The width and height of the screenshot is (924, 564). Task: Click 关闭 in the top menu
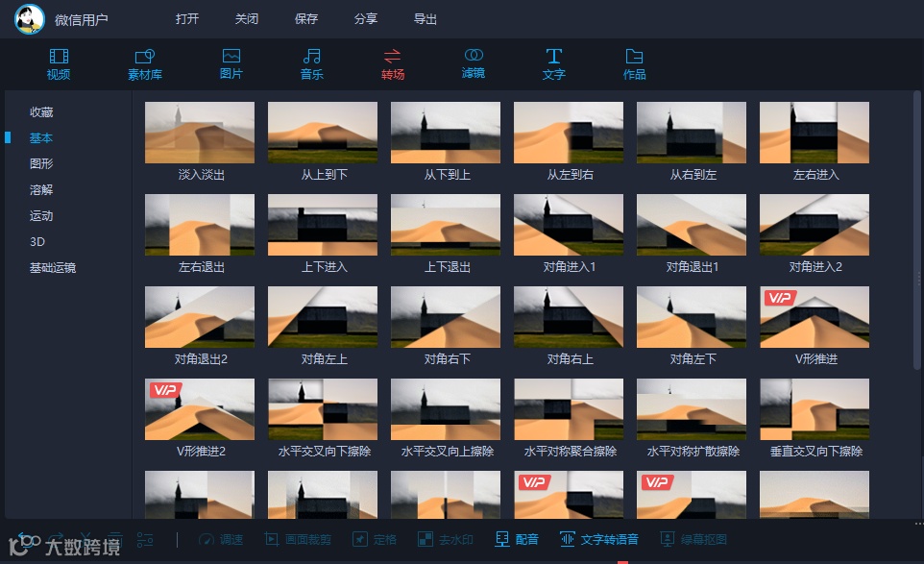(246, 19)
